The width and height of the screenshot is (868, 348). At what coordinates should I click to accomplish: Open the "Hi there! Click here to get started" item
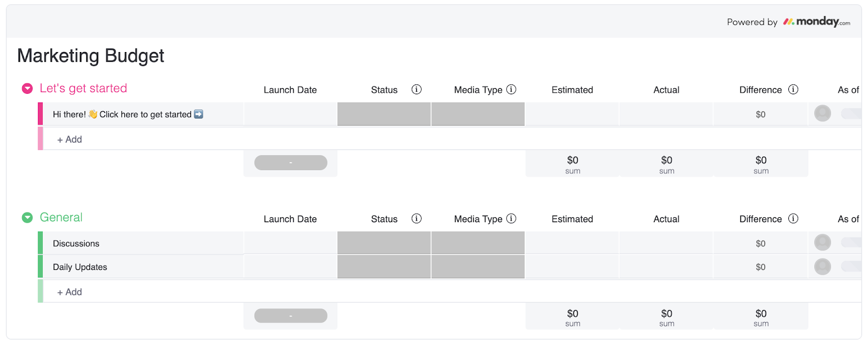click(x=128, y=114)
